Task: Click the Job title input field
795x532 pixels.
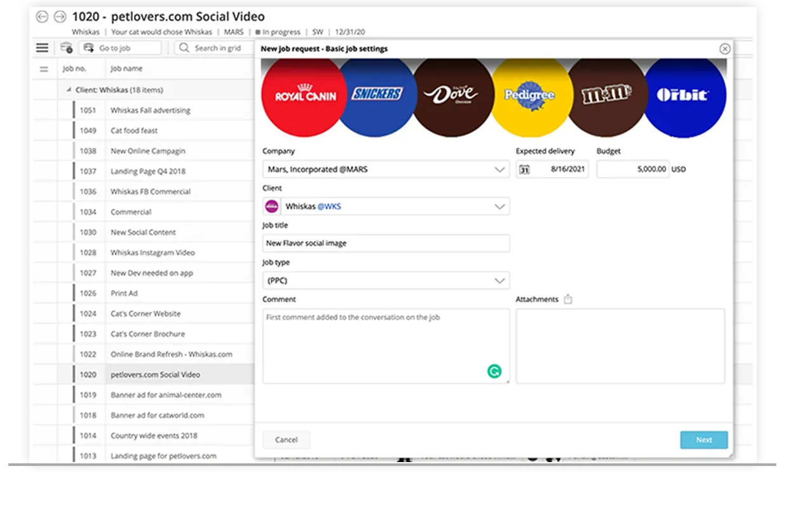Action: pos(386,243)
